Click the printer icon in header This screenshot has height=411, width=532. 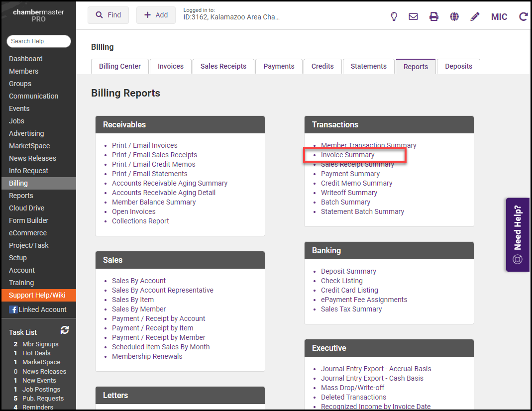click(434, 16)
